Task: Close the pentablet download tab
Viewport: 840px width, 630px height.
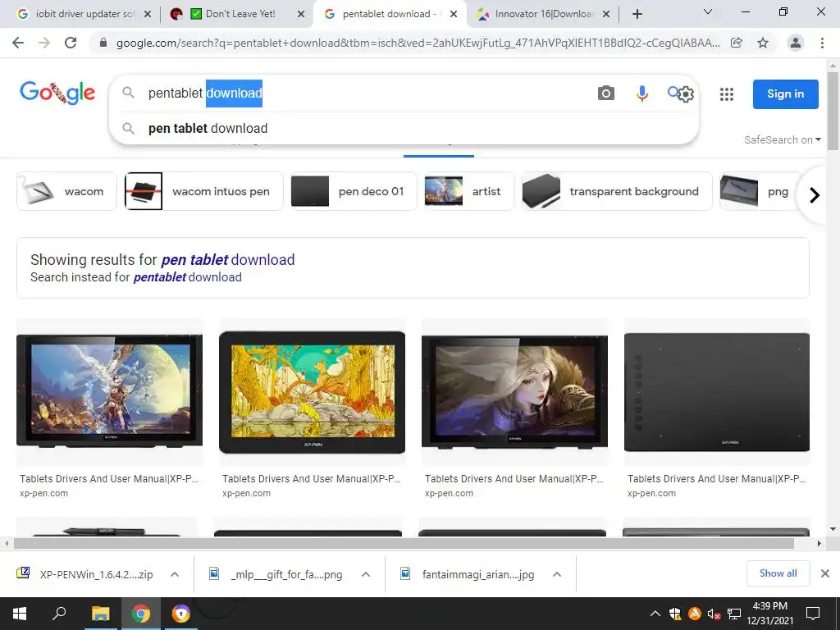Action: [x=454, y=14]
